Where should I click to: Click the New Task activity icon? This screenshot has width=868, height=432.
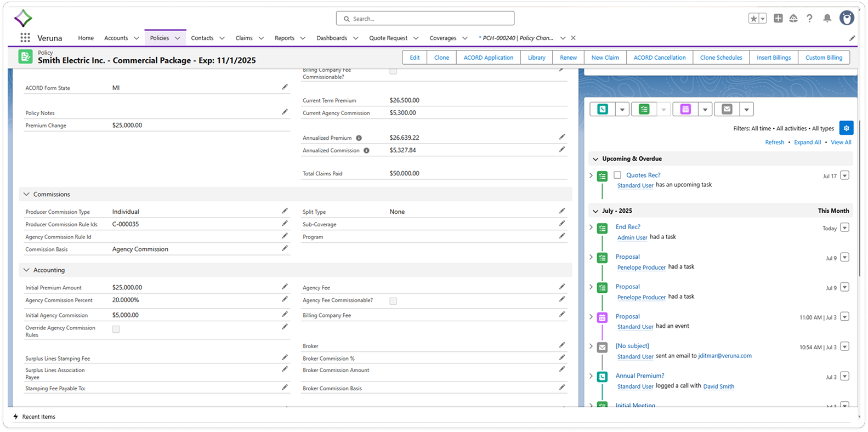(644, 109)
